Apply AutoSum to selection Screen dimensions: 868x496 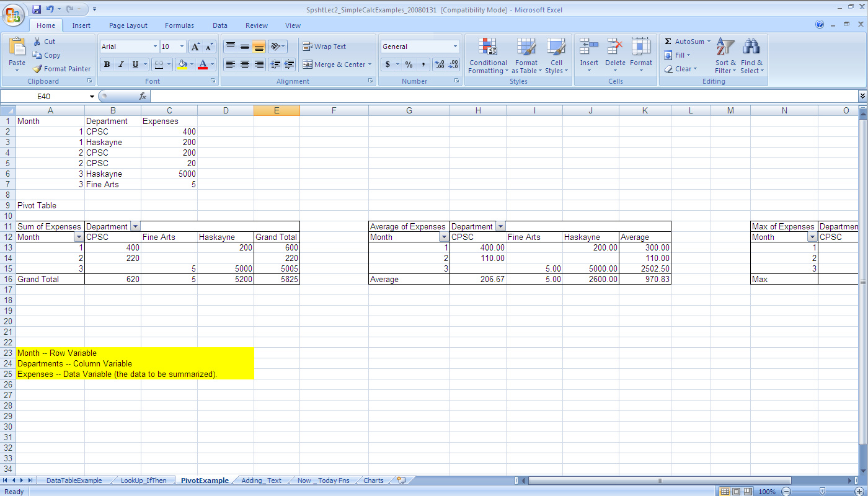pyautogui.click(x=686, y=41)
